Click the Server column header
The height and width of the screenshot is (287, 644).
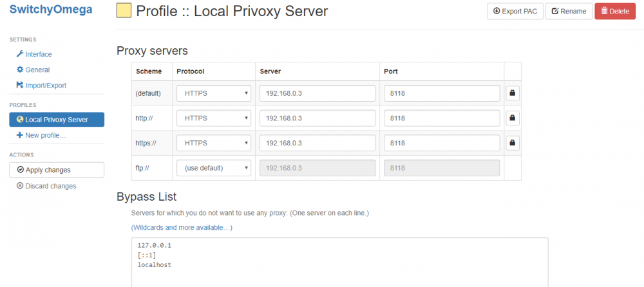click(x=270, y=71)
